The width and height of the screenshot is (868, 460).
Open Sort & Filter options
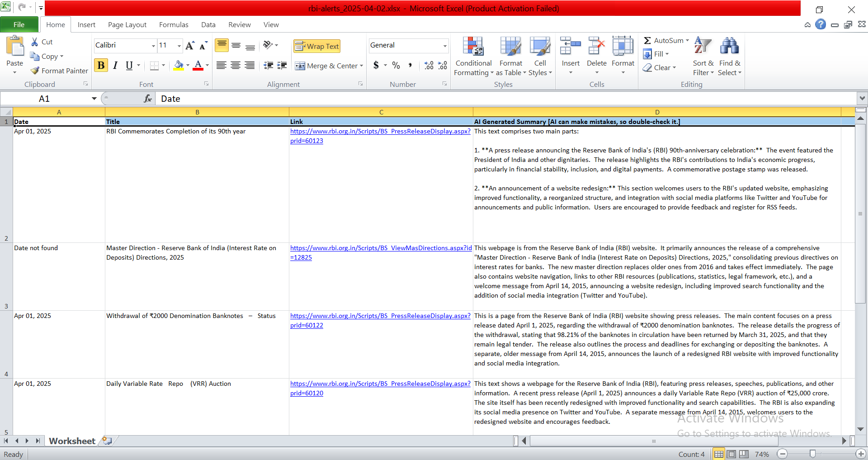703,57
